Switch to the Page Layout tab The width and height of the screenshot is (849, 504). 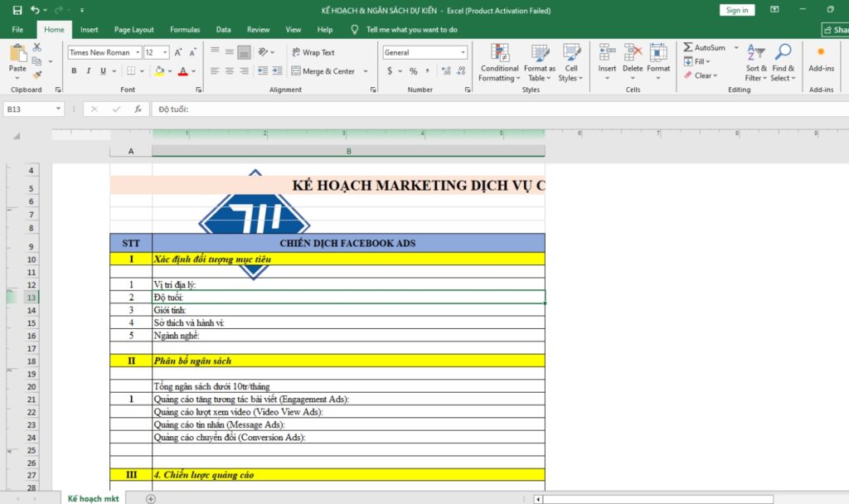coord(133,29)
